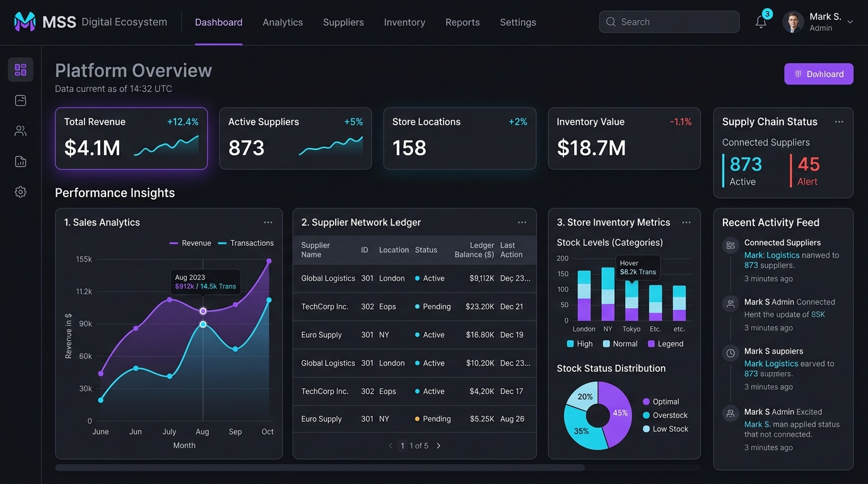Click user icon beside Mark S Admin Connected
Screen dimensions: 868x484
[x=730, y=304]
